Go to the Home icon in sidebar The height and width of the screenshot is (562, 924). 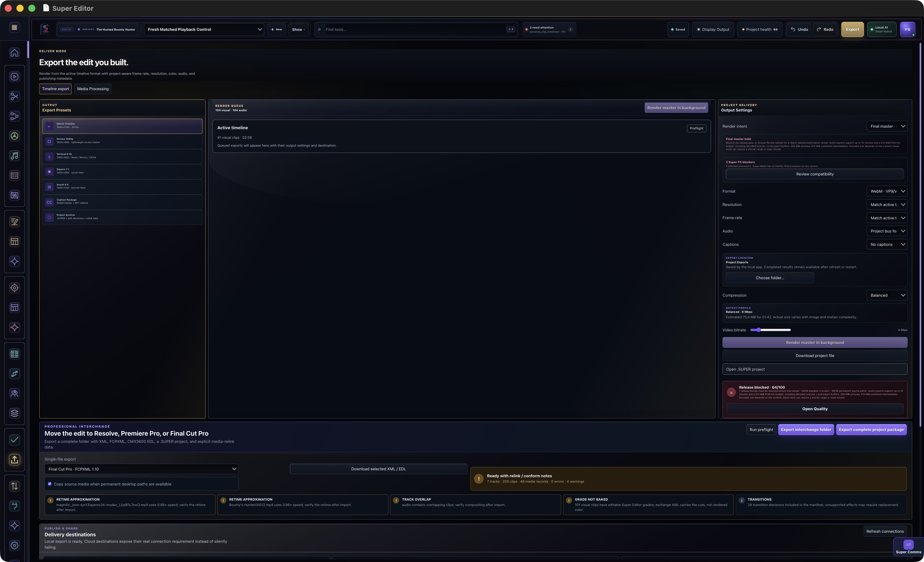pyautogui.click(x=14, y=53)
